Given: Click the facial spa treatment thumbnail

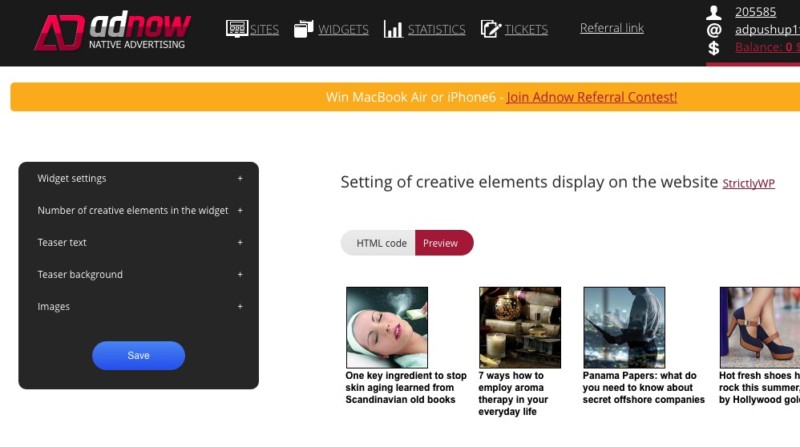Looking at the screenshot, I should (387, 328).
